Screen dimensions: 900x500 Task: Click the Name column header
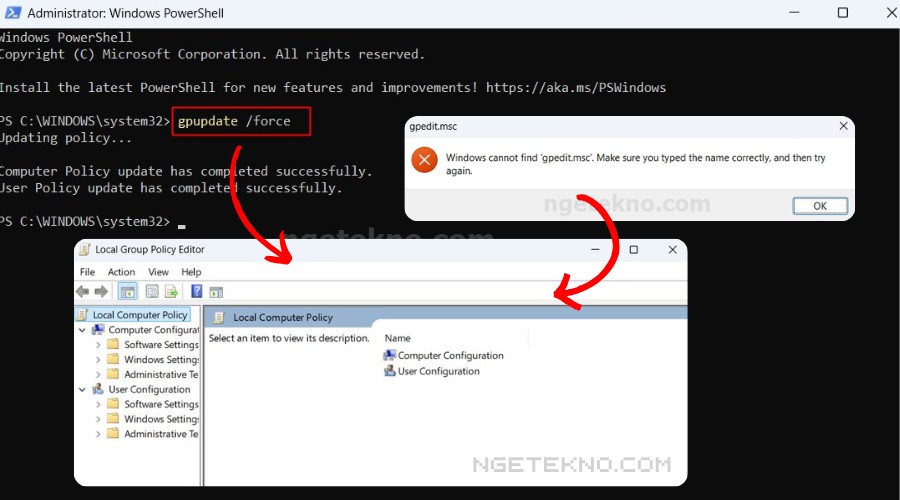coord(398,338)
